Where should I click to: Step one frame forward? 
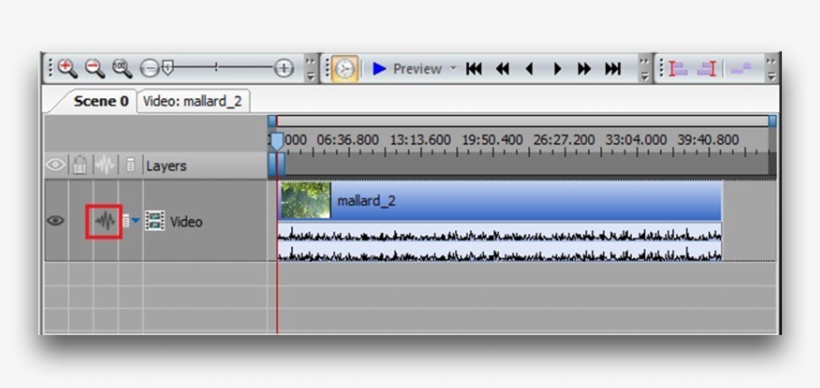coord(557,69)
